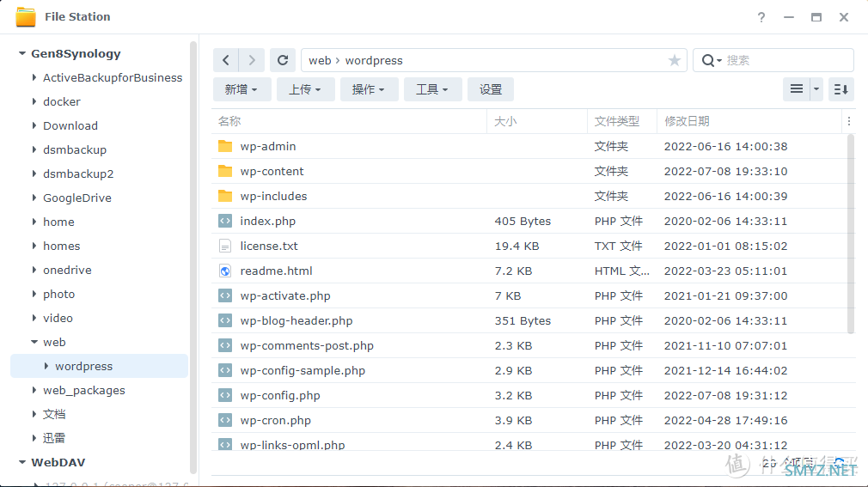Viewport: 868px width, 487px height.
Task: Select the web_packages tree folder
Action: pos(84,390)
